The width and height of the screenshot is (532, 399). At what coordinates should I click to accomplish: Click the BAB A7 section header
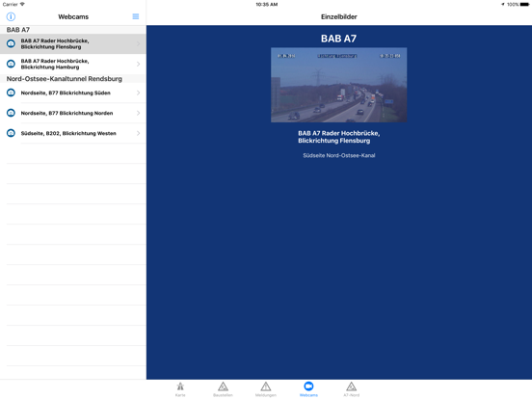pyautogui.click(x=73, y=30)
